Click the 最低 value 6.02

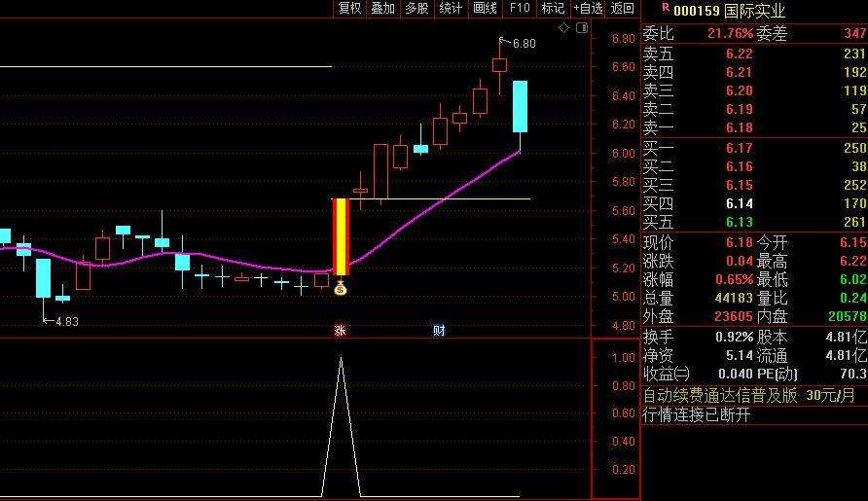pyautogui.click(x=853, y=279)
